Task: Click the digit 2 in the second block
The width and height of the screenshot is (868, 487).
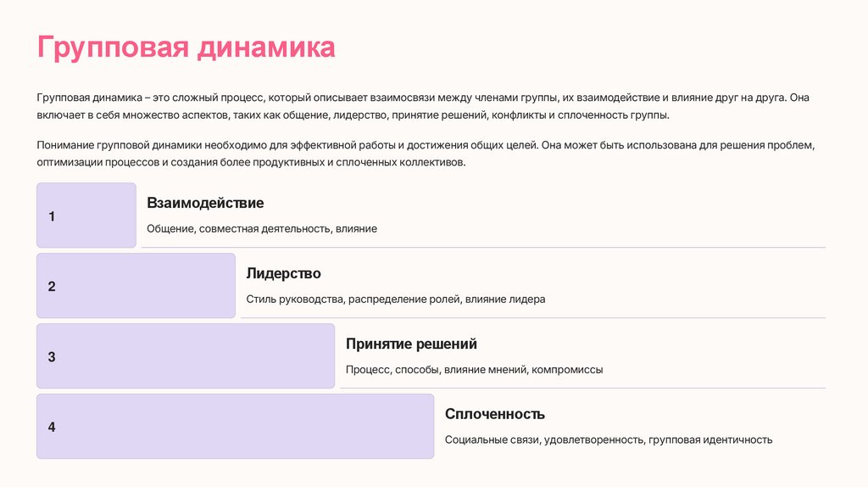Action: pyautogui.click(x=52, y=287)
